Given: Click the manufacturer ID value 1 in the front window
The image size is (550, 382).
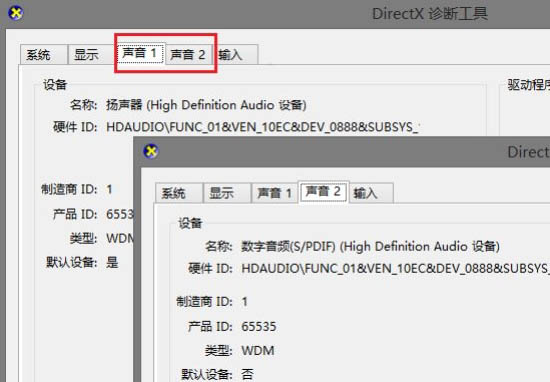Looking at the screenshot, I should (x=244, y=302).
